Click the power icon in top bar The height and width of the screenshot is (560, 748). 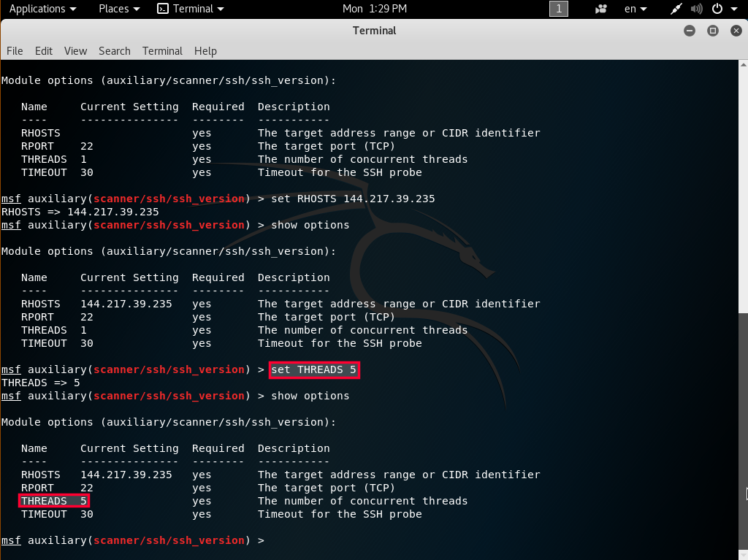(717, 9)
